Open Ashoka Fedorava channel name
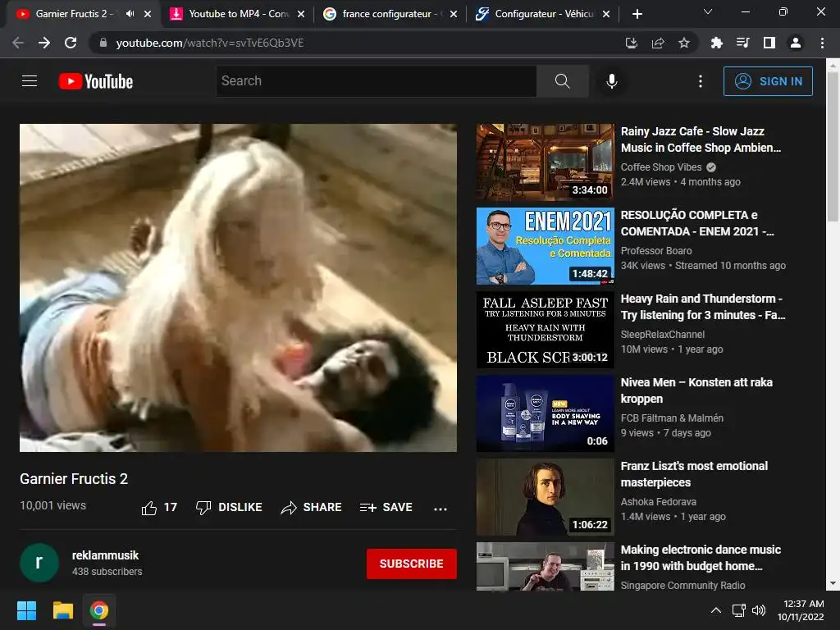The height and width of the screenshot is (630, 840). pyautogui.click(x=659, y=501)
